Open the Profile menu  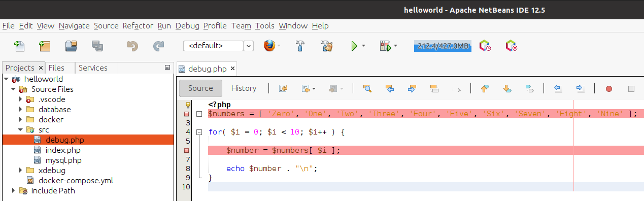[215, 25]
